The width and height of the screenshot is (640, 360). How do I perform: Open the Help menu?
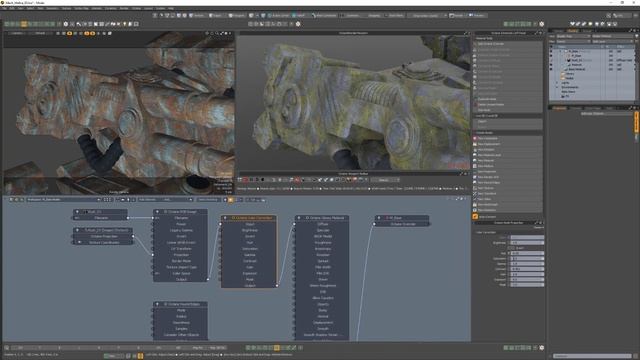tap(171, 8)
